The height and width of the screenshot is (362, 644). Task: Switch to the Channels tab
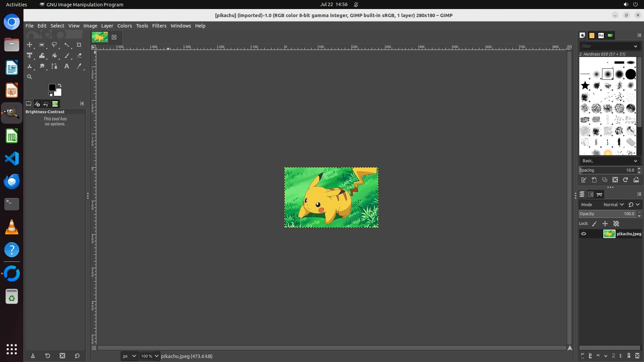click(591, 194)
